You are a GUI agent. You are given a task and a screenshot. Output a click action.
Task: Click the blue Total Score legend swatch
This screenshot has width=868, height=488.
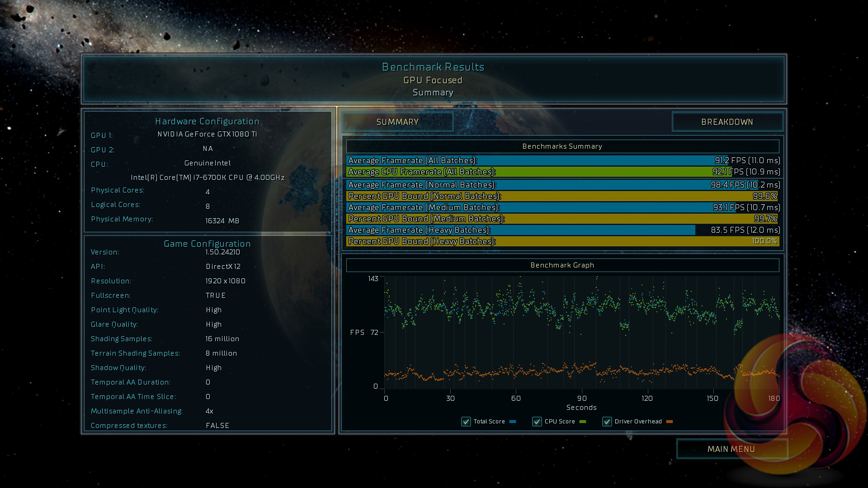coord(513,422)
